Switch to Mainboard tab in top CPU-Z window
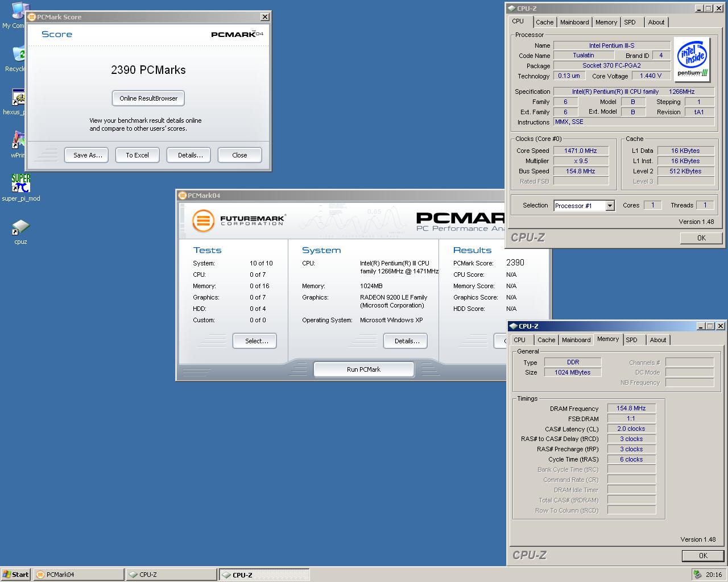The width and height of the screenshot is (728, 582). tap(574, 22)
